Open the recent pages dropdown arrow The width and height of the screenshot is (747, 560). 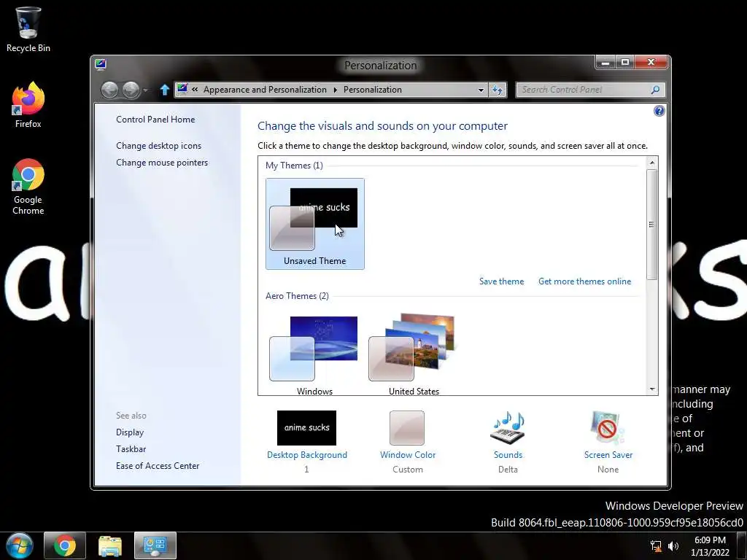click(x=145, y=90)
